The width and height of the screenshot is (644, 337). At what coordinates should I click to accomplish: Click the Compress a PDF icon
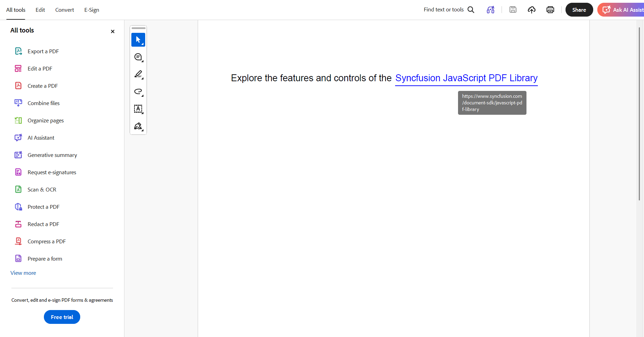coord(18,241)
